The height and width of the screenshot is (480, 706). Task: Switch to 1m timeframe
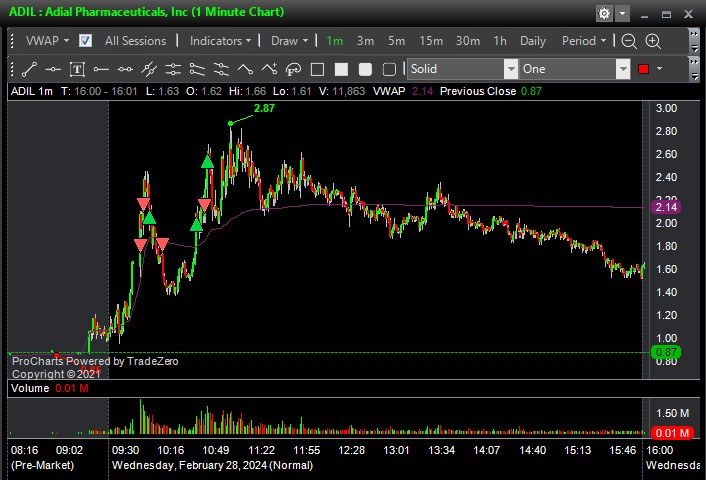pyautogui.click(x=334, y=41)
